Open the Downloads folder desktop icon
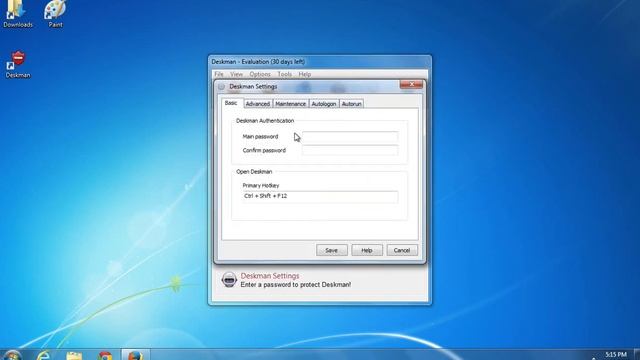This screenshot has height=360, width=640. pyautogui.click(x=18, y=14)
